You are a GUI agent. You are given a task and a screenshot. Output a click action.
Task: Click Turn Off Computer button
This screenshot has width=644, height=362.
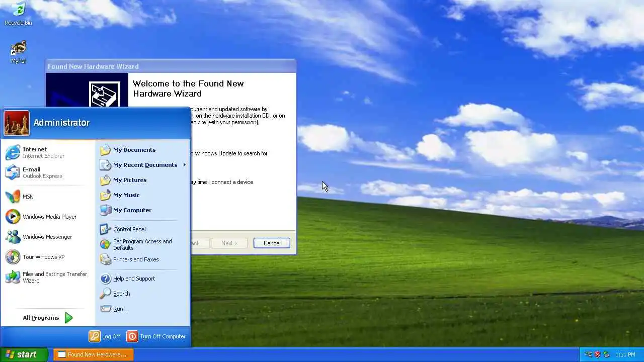156,336
